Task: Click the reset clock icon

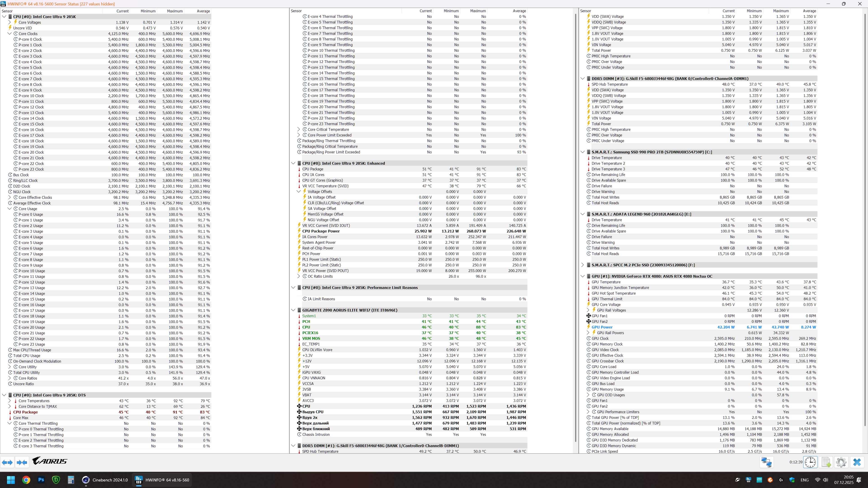Action: [x=810, y=462]
